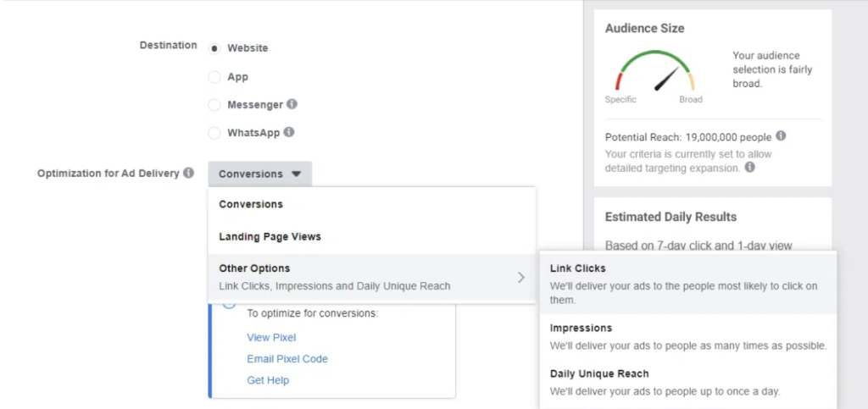
Task: Open the Get Help link
Action: [x=268, y=380]
